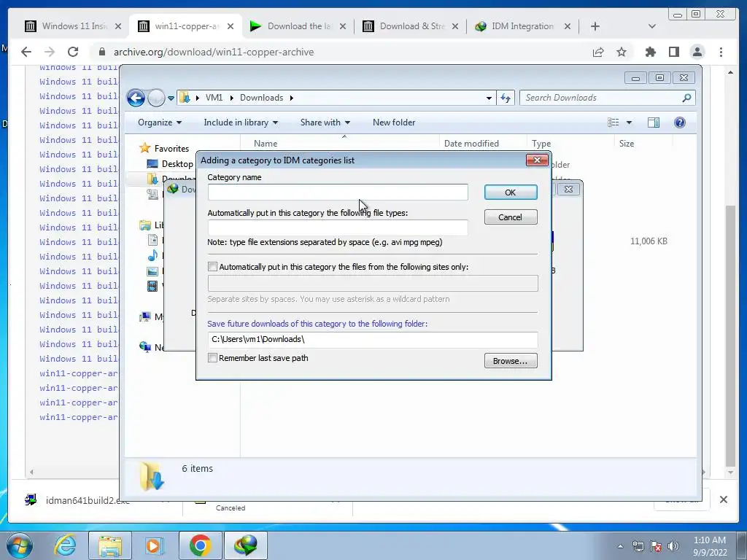
Task: Click OK in the IDM category dialog
Action: point(510,192)
